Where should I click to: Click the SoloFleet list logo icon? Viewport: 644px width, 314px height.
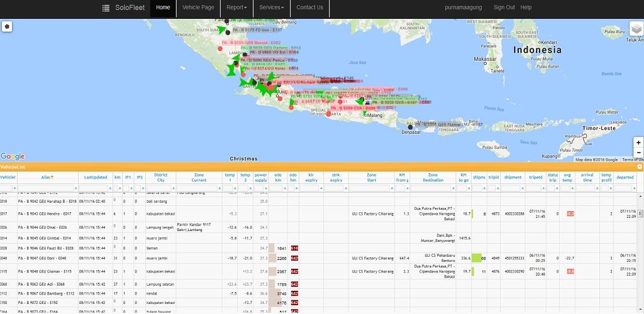point(106,8)
